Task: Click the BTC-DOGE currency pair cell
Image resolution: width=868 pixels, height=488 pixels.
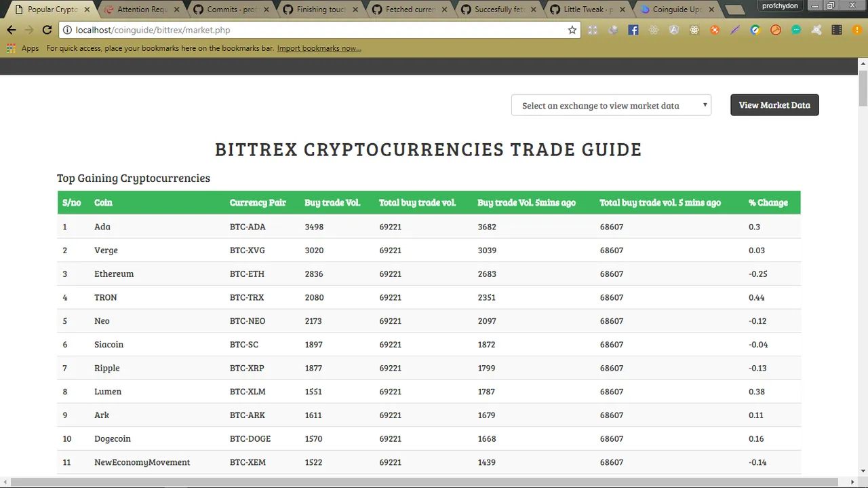Action: tap(250, 439)
